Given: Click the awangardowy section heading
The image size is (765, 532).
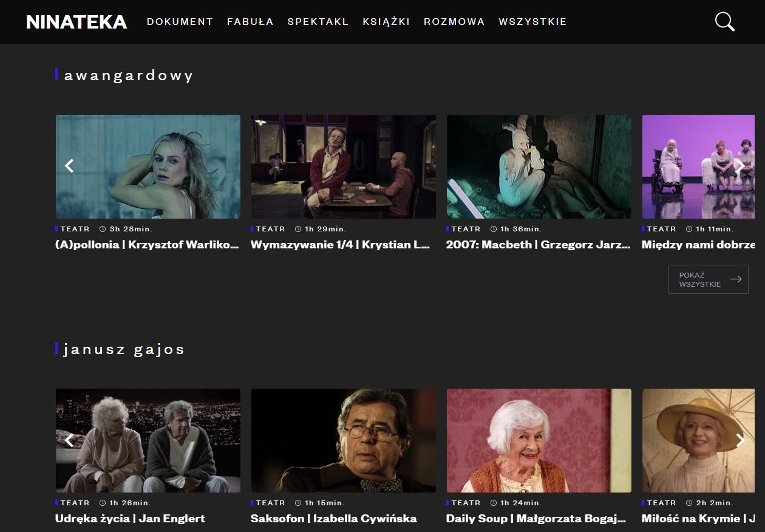Looking at the screenshot, I should click(128, 76).
